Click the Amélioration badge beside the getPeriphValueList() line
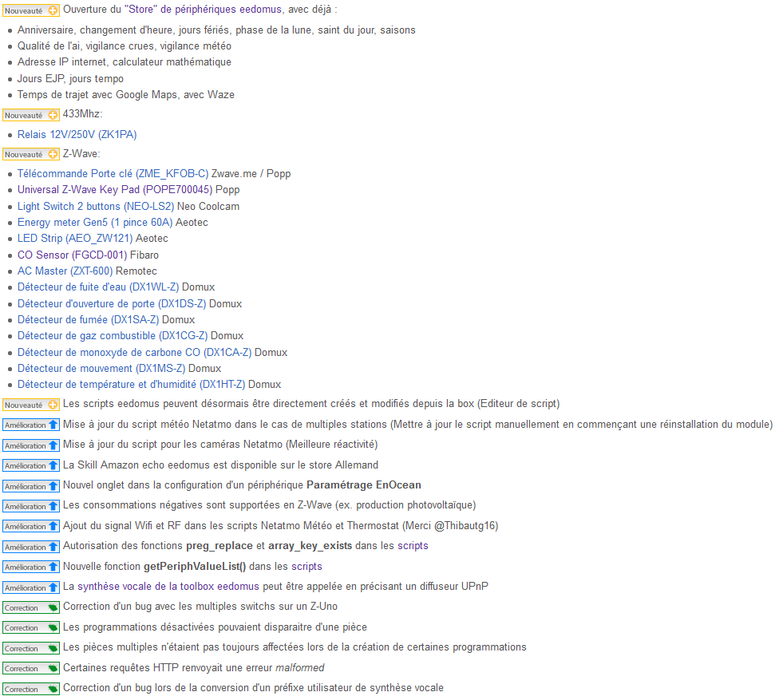783x700 pixels. coord(31,568)
